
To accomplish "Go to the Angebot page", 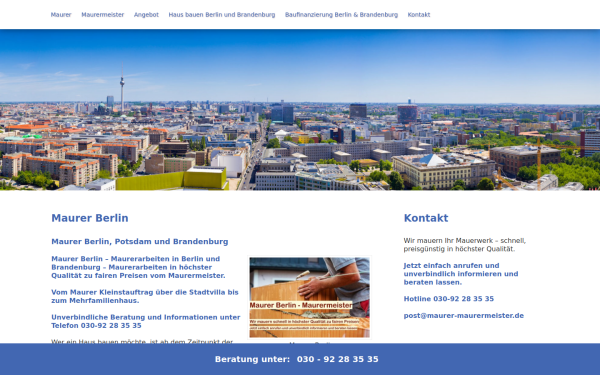I will coord(146,15).
